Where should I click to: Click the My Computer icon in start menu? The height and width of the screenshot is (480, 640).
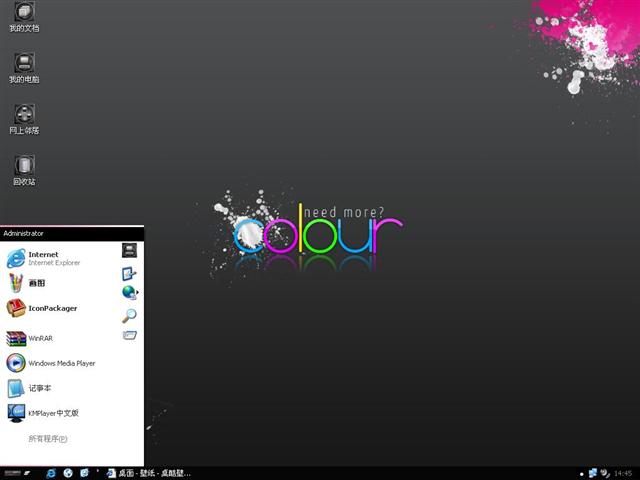point(129,250)
